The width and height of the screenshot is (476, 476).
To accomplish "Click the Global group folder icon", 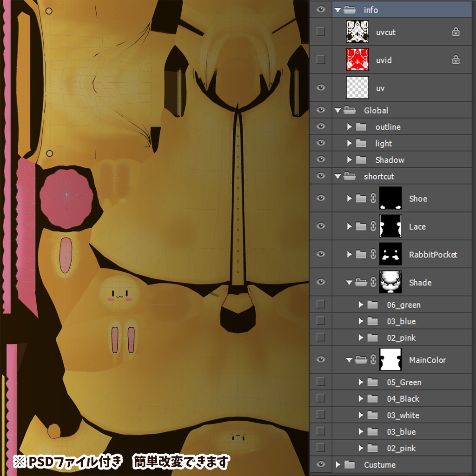I will point(350,110).
